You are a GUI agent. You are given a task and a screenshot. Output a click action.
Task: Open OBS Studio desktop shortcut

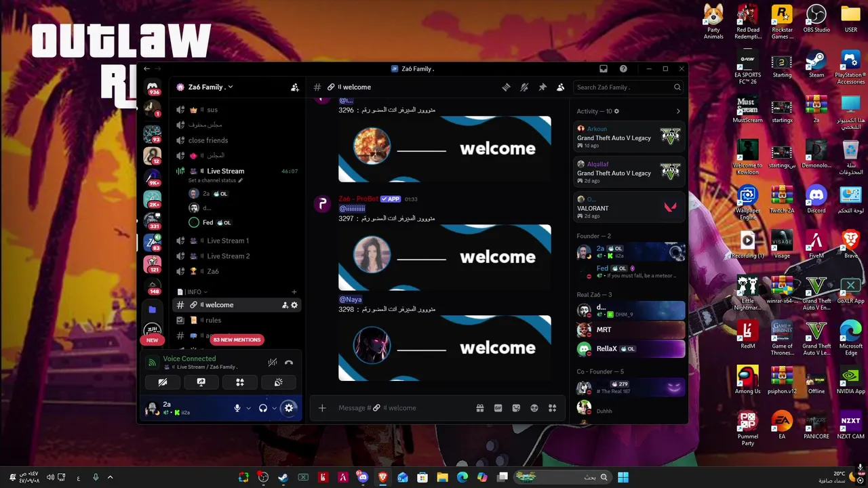(x=816, y=19)
